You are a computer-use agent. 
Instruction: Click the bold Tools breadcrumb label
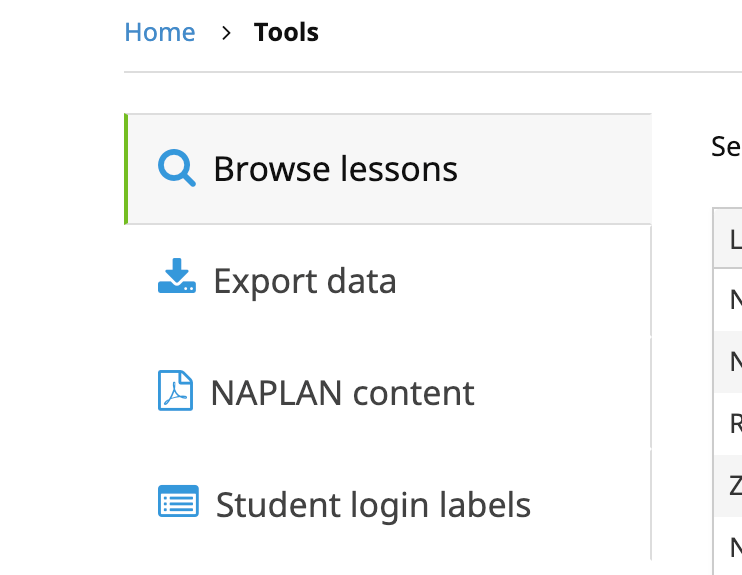point(286,32)
